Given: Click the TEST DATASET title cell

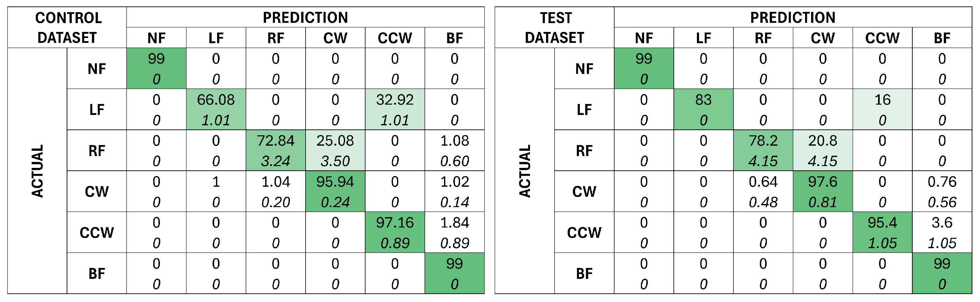Looking at the screenshot, I should point(554,27).
